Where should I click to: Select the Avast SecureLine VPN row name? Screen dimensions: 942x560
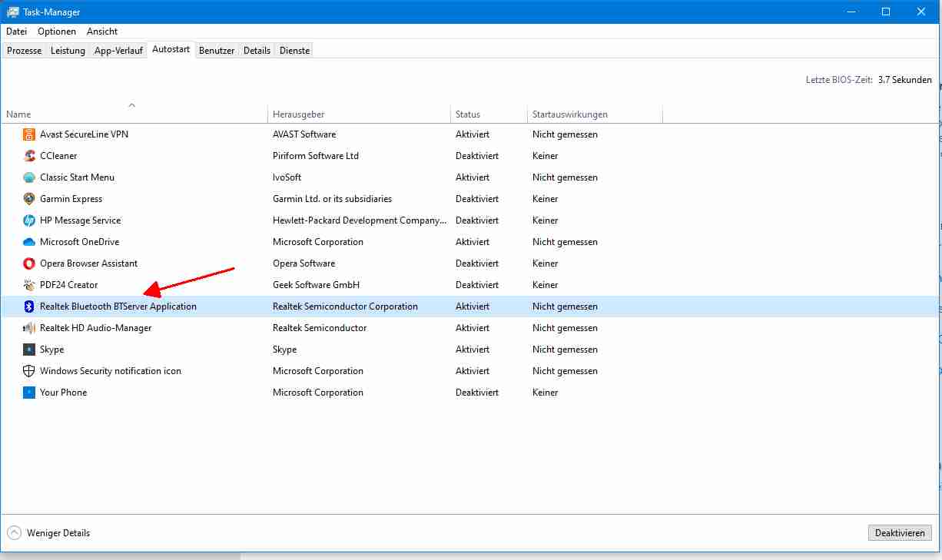(x=84, y=134)
